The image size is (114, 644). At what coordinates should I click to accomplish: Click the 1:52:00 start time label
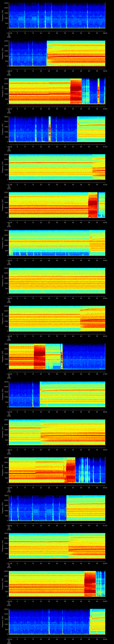[x=9, y=601]
